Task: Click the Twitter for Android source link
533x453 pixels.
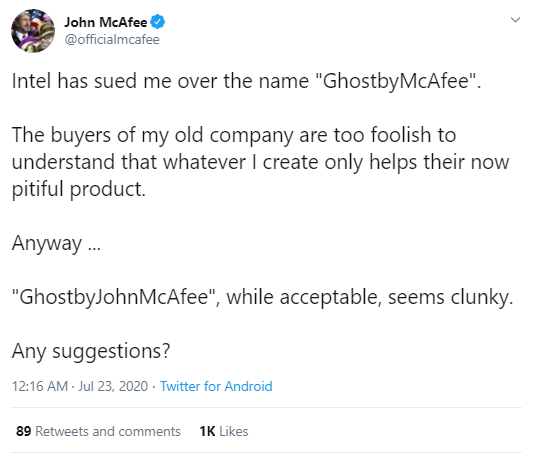Action: 216,386
